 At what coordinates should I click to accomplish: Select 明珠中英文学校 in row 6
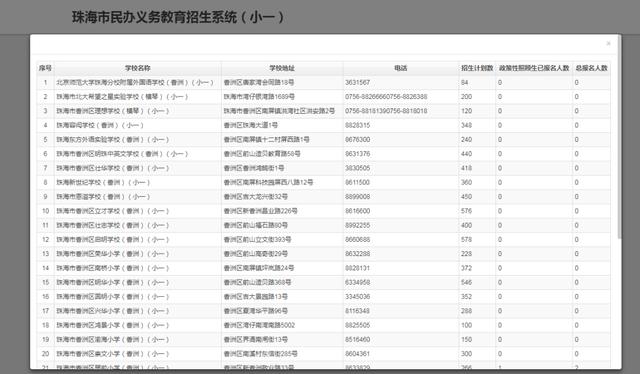pos(122,154)
